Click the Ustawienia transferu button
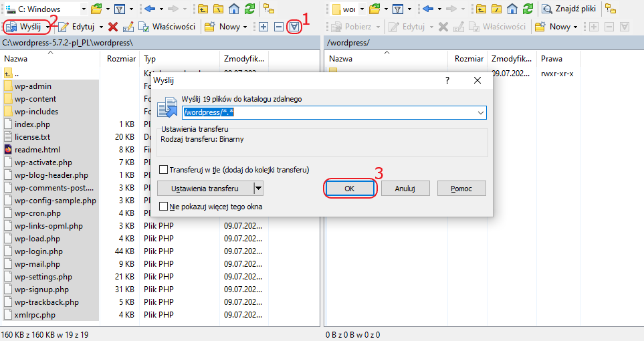Screen dimensions: 644x341 205,189
